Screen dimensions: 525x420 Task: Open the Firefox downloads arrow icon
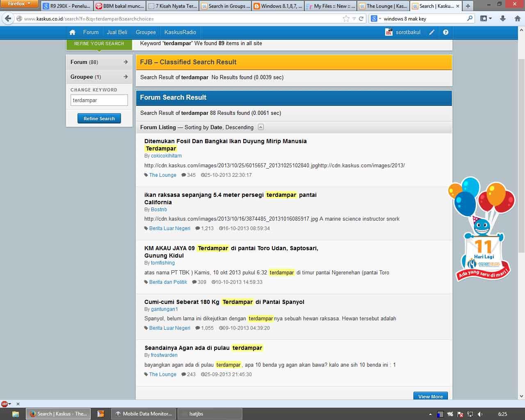click(x=503, y=18)
